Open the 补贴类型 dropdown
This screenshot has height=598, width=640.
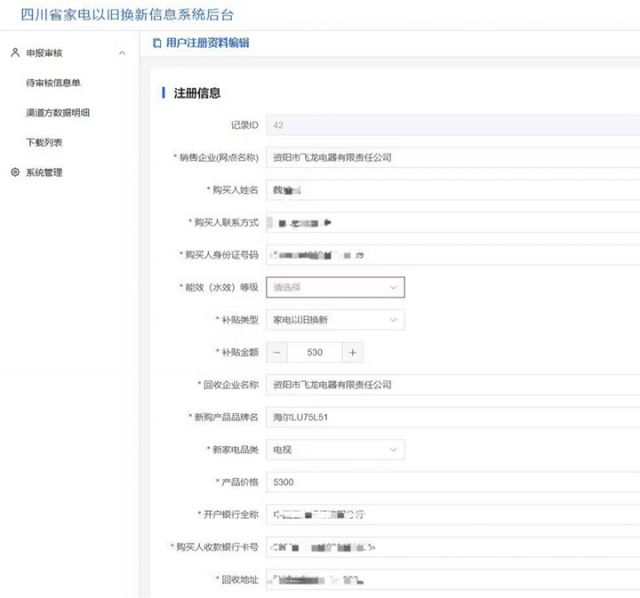335,320
